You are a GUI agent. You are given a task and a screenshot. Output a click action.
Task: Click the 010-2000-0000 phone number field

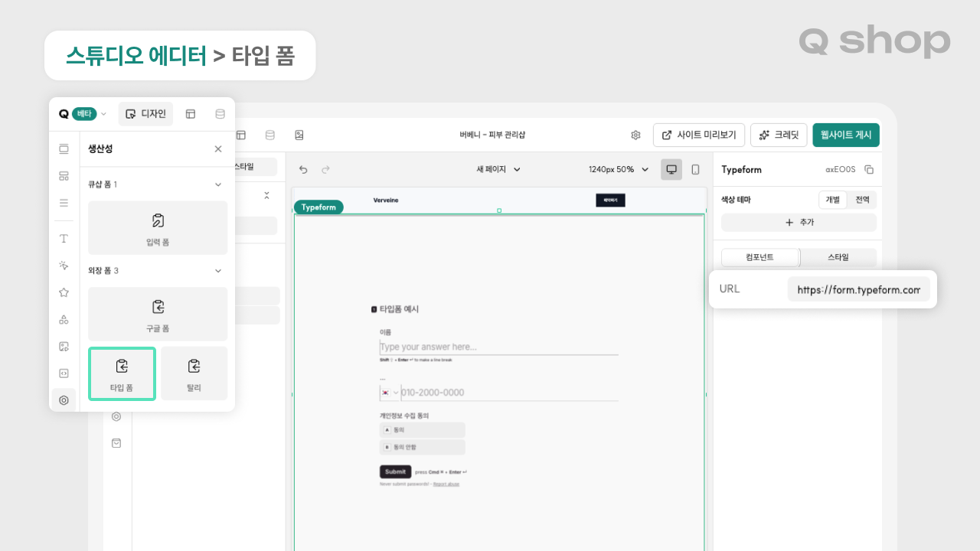click(509, 393)
